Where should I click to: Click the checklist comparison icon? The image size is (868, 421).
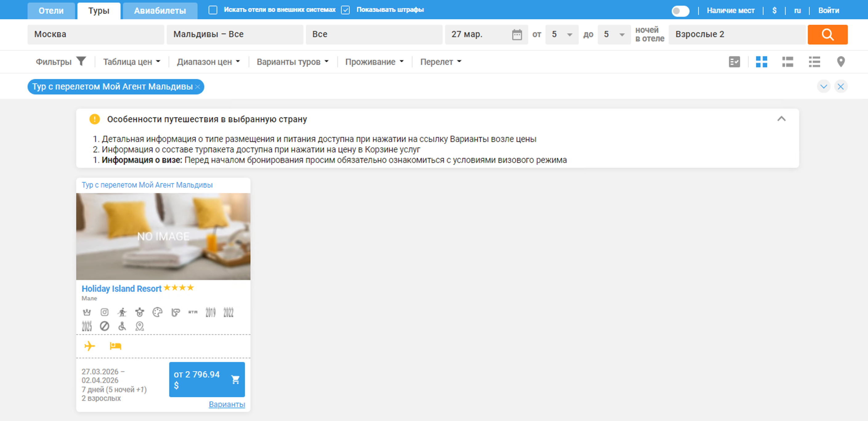click(x=734, y=62)
